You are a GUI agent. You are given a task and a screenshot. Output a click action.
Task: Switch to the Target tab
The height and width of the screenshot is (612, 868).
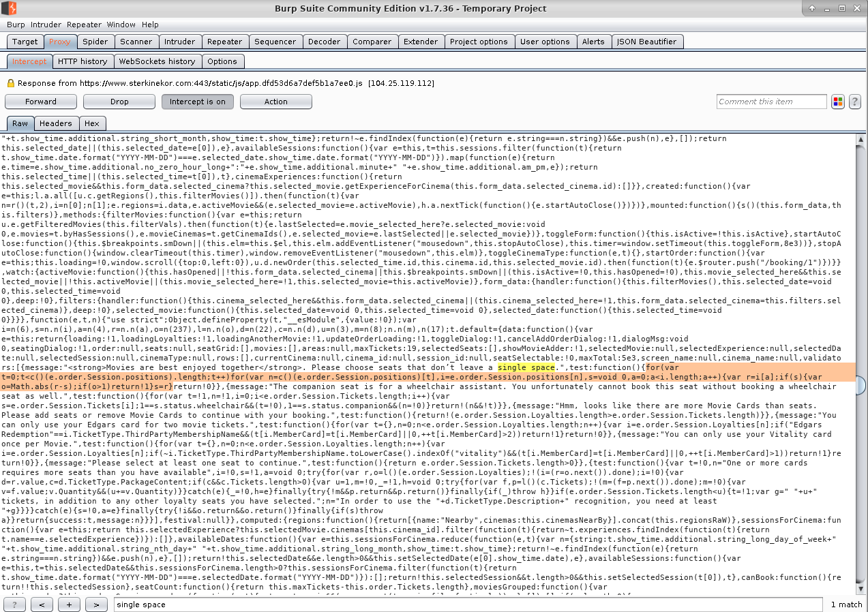pos(25,42)
